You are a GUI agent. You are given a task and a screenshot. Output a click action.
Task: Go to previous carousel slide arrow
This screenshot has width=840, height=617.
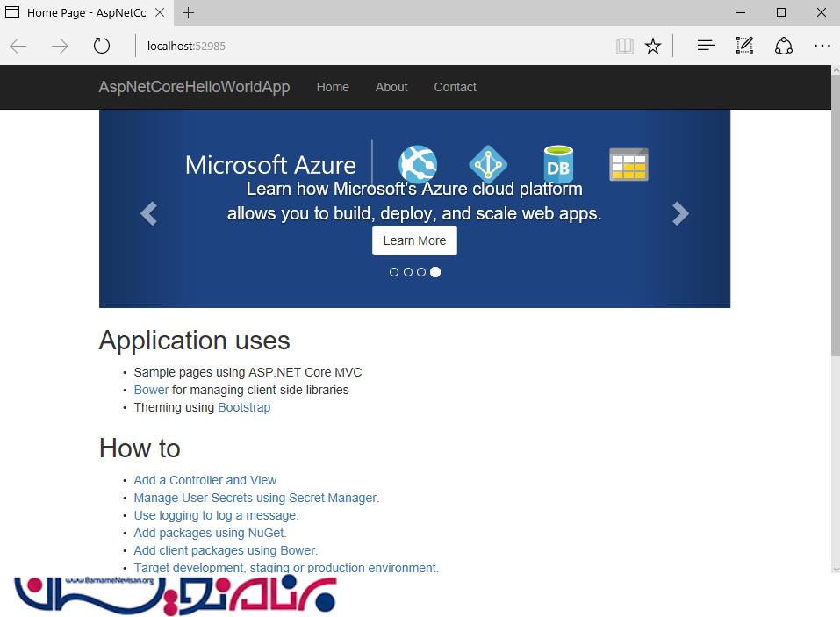[x=149, y=213]
